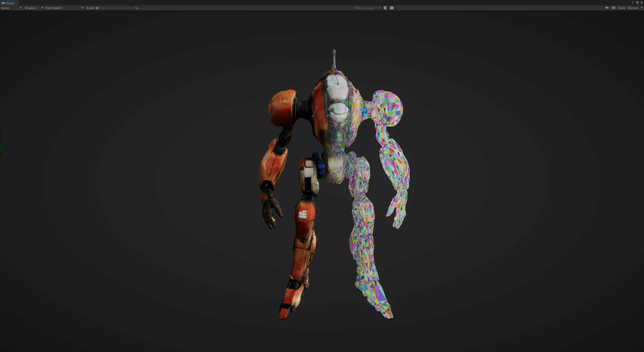Click the robot's textured orange shoulder
This screenshot has height=352, width=644.
[282, 107]
